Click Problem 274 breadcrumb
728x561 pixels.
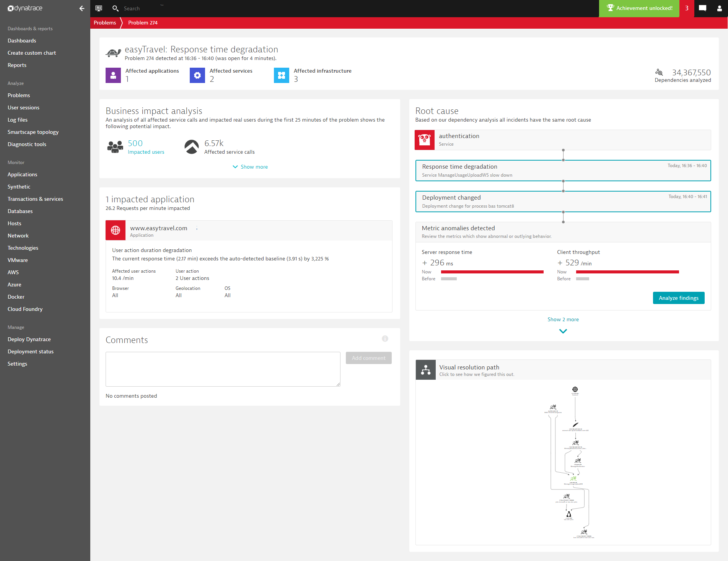click(x=143, y=23)
